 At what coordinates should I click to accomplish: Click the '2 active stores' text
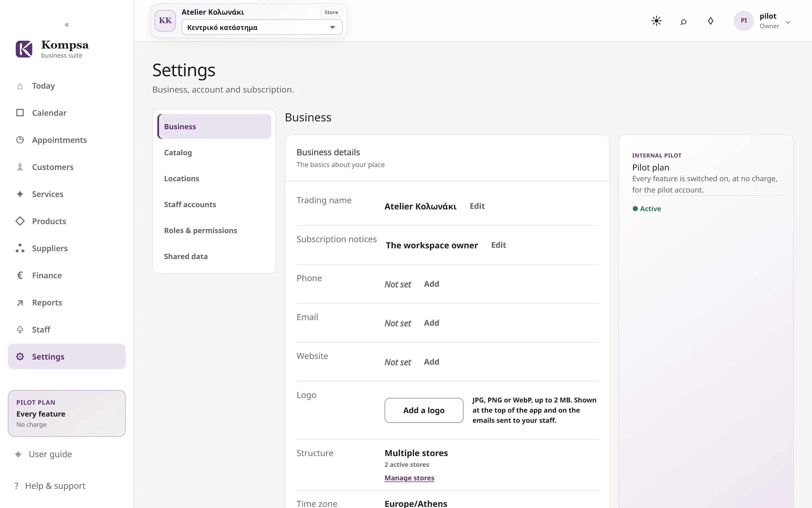[407, 465]
